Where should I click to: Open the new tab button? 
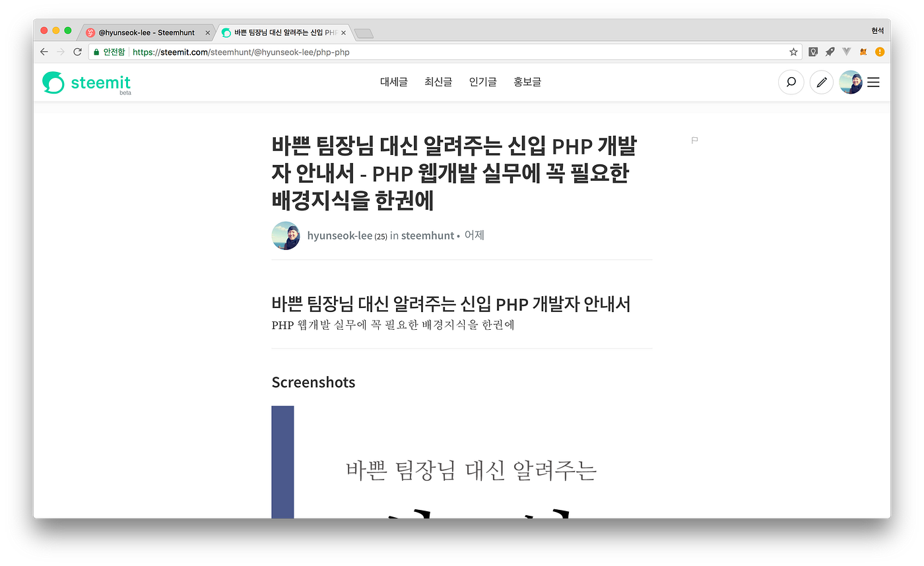click(x=364, y=33)
